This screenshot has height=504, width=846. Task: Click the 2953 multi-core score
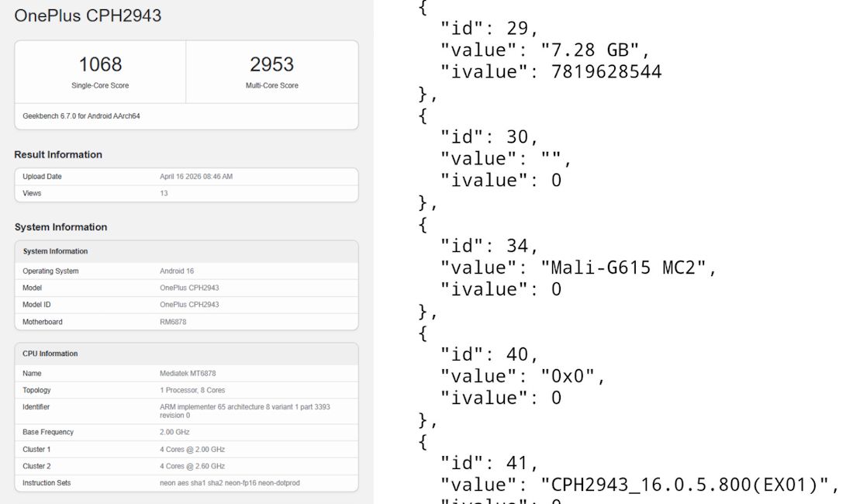point(271,64)
